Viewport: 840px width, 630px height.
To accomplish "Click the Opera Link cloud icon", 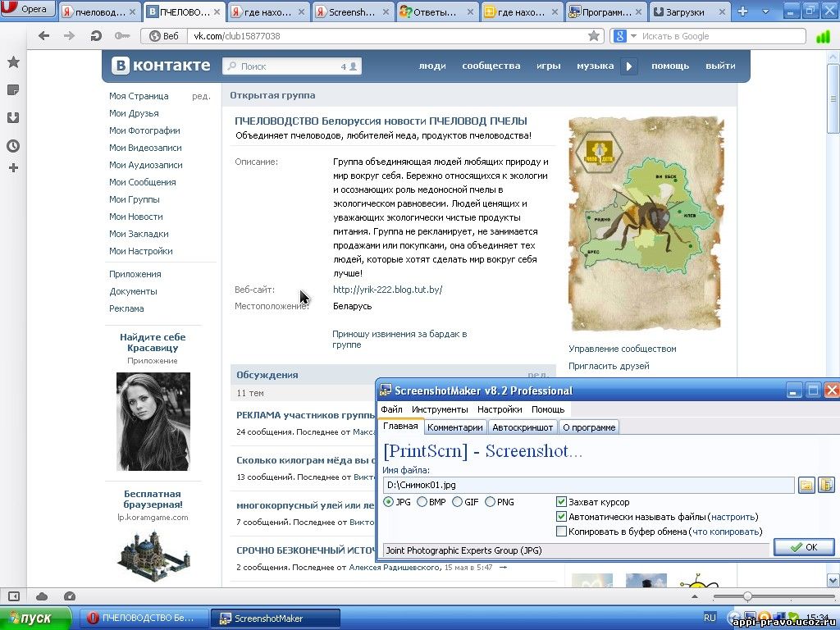I will (x=42, y=596).
